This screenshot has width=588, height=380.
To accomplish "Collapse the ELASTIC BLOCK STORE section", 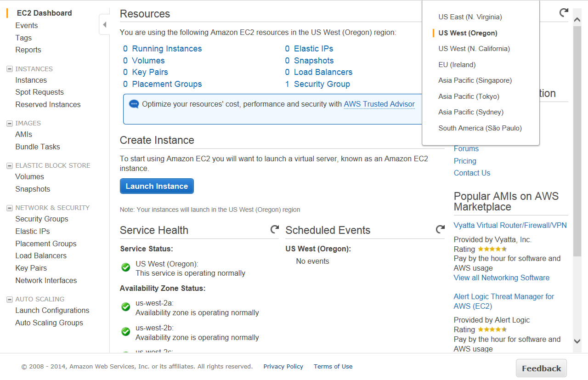I will (x=9, y=165).
